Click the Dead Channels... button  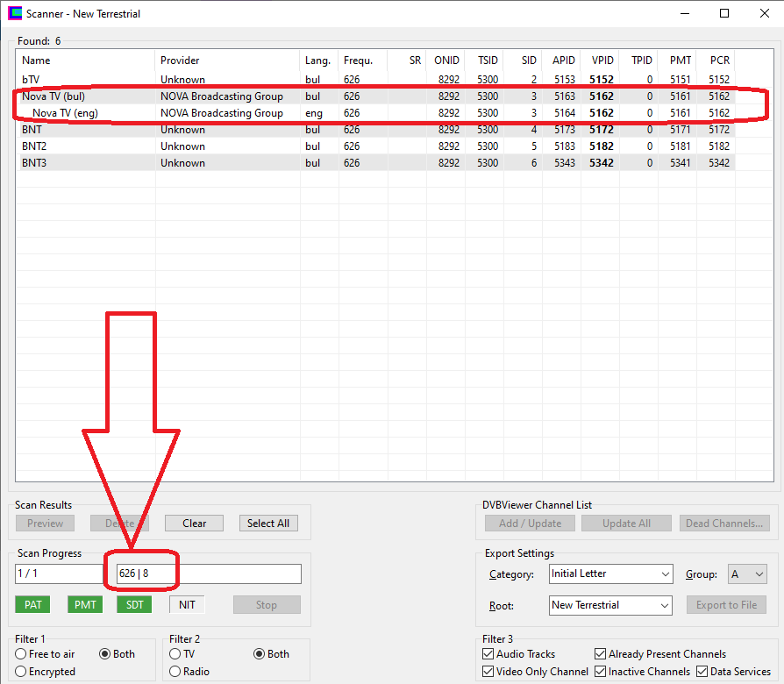(724, 524)
